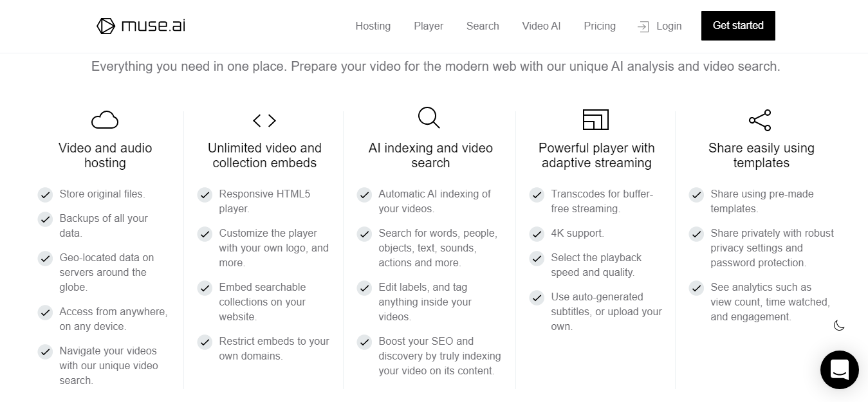Toggle dark mode with moon icon
Screen dimensions: 868x402
click(x=839, y=325)
